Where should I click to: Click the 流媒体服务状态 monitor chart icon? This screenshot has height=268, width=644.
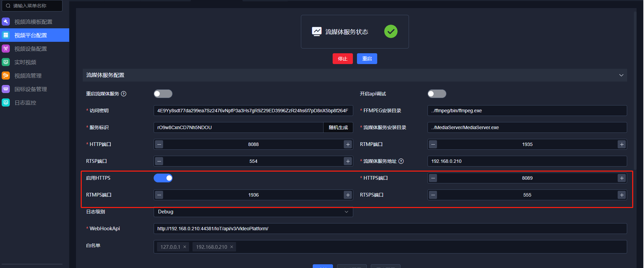pos(317,31)
